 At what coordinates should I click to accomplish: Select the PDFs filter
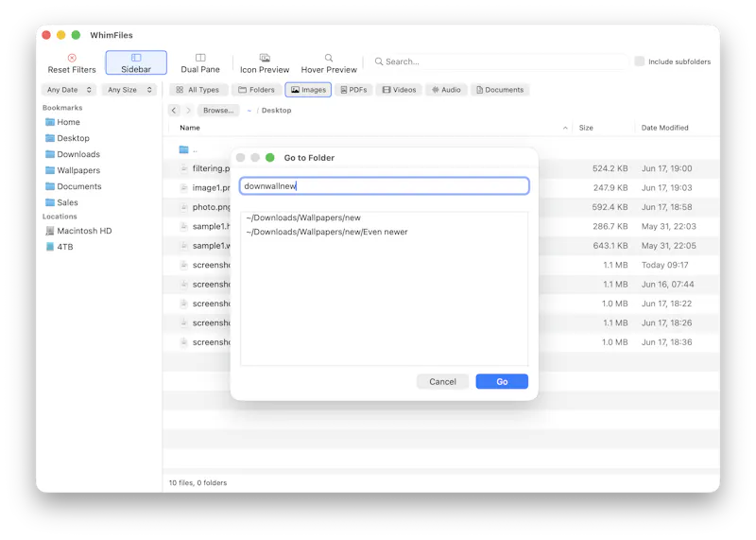click(x=353, y=90)
